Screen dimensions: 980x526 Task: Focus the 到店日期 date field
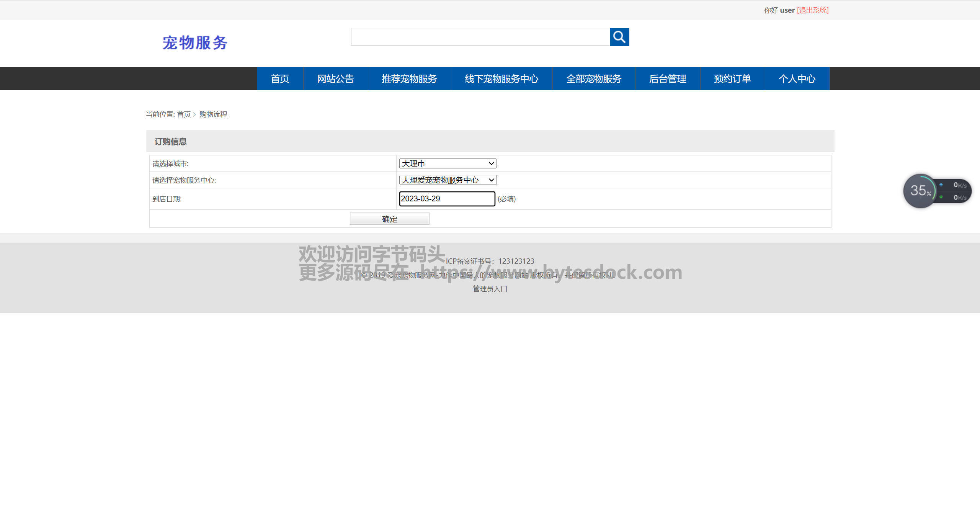pyautogui.click(x=447, y=199)
